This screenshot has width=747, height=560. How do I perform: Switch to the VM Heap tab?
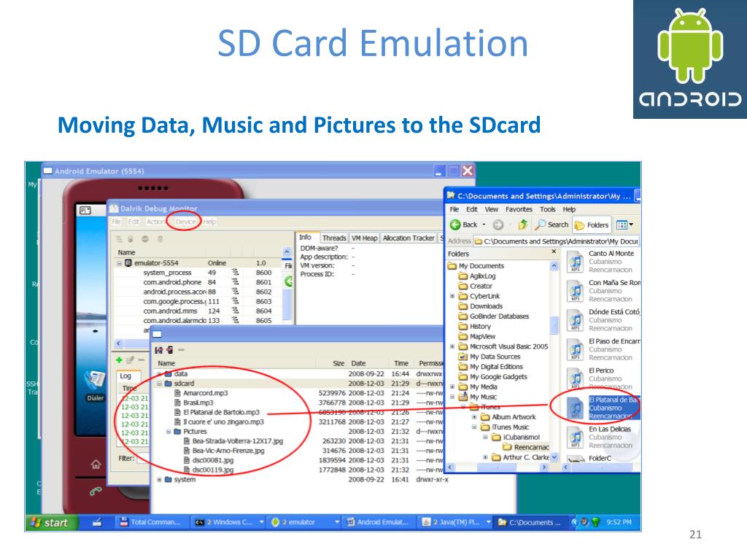click(x=365, y=238)
